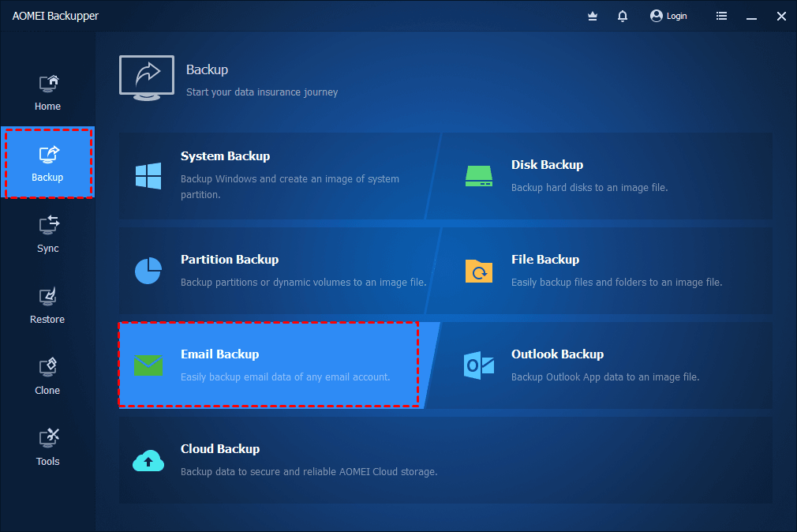Open the notifications bell icon
This screenshot has height=532, width=797.
click(622, 17)
